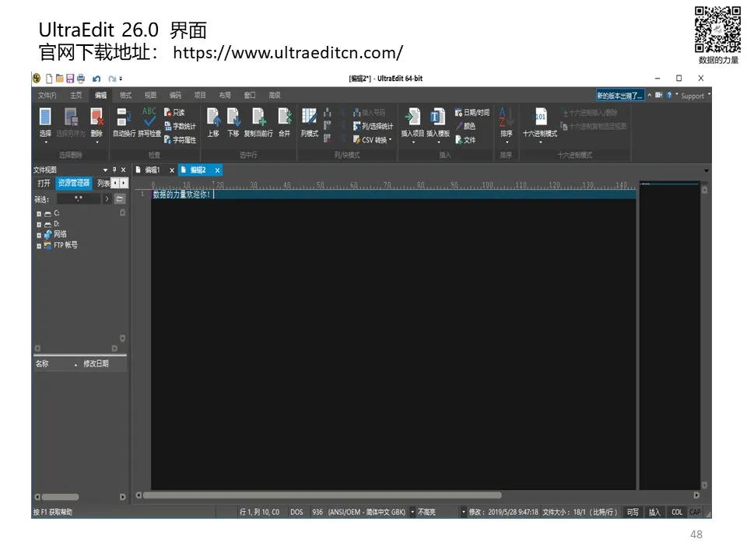Toggle 插入 (insert) mode in status bar

tap(654, 513)
